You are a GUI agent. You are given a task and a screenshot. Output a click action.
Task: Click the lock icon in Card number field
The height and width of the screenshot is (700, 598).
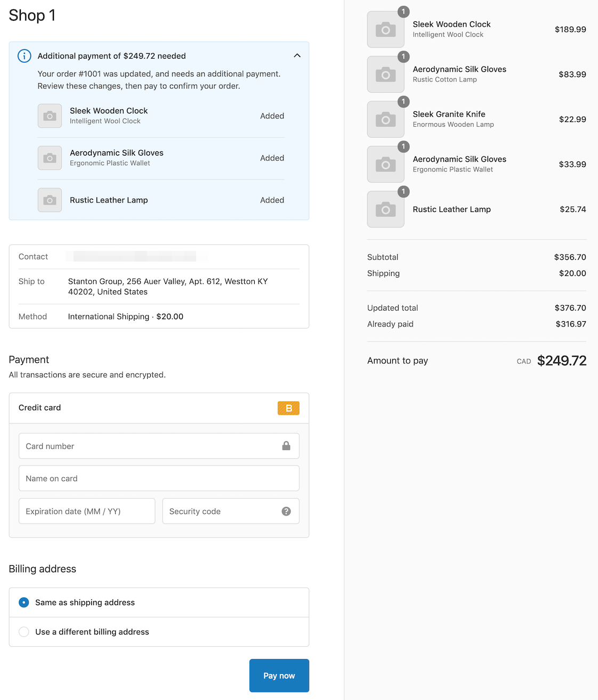point(286,446)
